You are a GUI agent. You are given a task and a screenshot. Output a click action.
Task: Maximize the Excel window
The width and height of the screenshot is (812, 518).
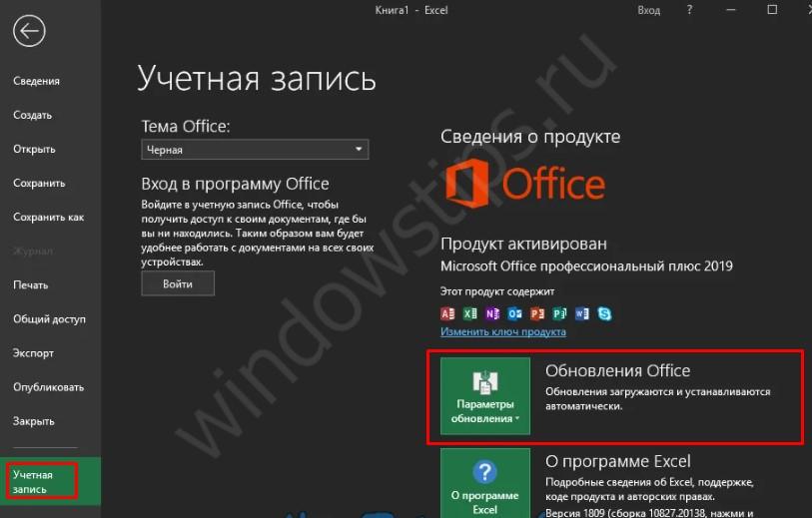point(772,10)
